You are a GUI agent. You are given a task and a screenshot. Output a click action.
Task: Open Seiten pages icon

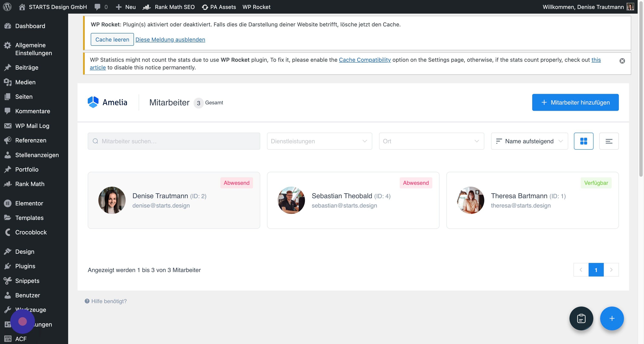point(8,97)
